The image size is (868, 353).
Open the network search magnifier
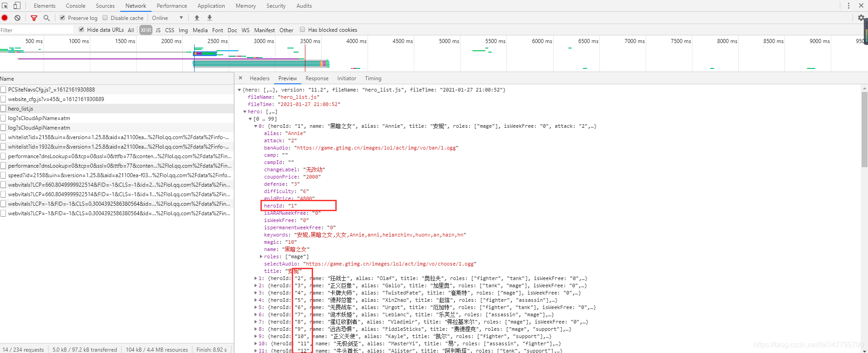click(x=46, y=18)
